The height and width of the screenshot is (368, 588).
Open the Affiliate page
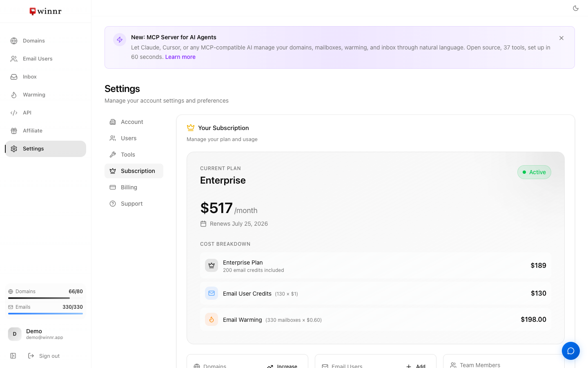point(45,131)
